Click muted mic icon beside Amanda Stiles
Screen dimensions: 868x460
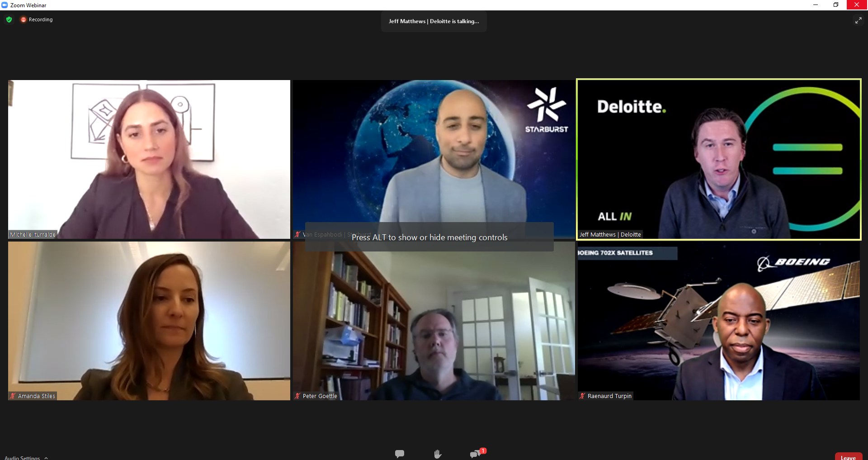(13, 396)
